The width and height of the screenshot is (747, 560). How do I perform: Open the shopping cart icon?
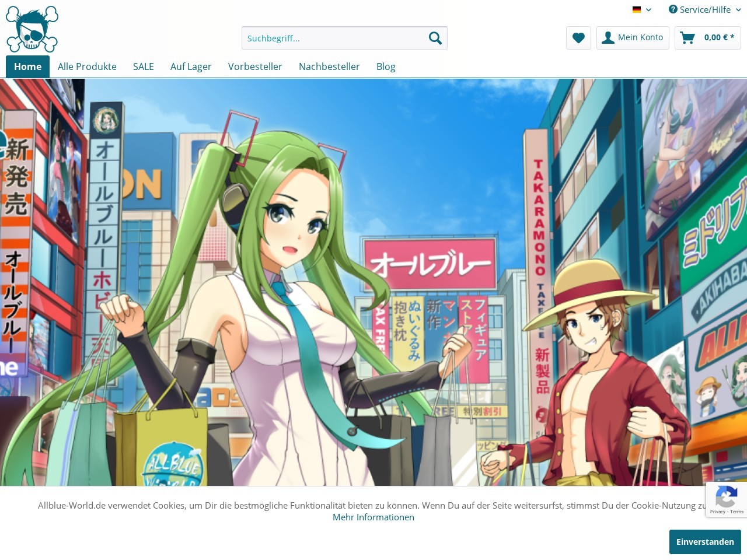pos(687,37)
